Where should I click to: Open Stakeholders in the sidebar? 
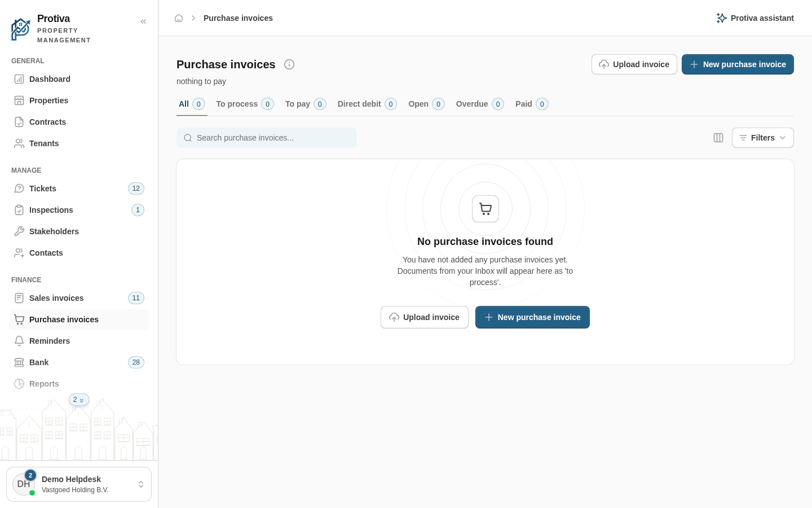click(79, 231)
